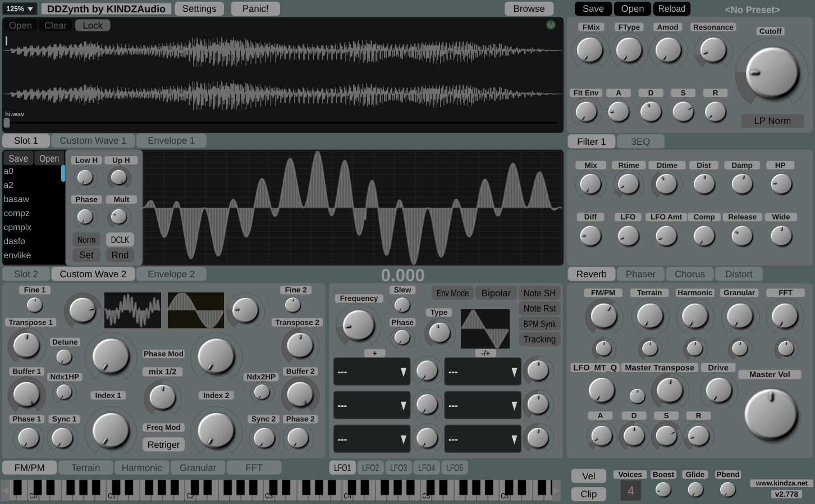Click the reverb Rtime knob
815x504 pixels.
[x=628, y=184]
